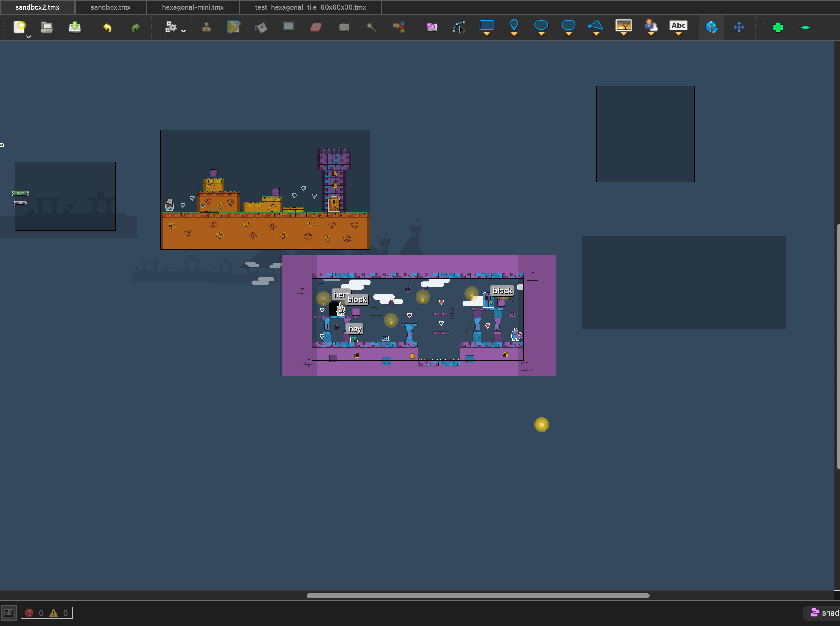The height and width of the screenshot is (626, 840).
Task: Select the Bucket Fill tool
Action: click(261, 27)
